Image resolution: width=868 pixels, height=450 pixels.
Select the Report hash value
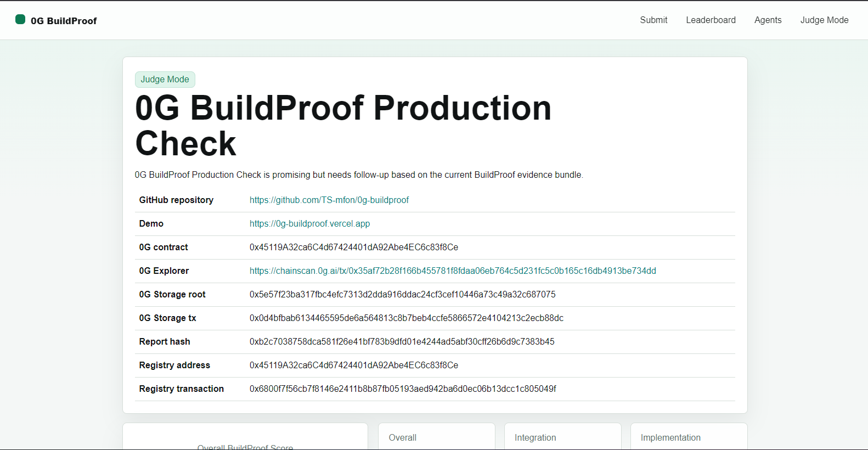(x=402, y=341)
